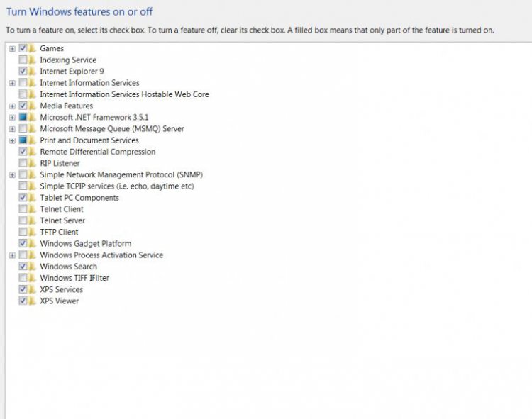532x419 pixels.
Task: Select 'Tablet PC Components' label
Action: 79,198
